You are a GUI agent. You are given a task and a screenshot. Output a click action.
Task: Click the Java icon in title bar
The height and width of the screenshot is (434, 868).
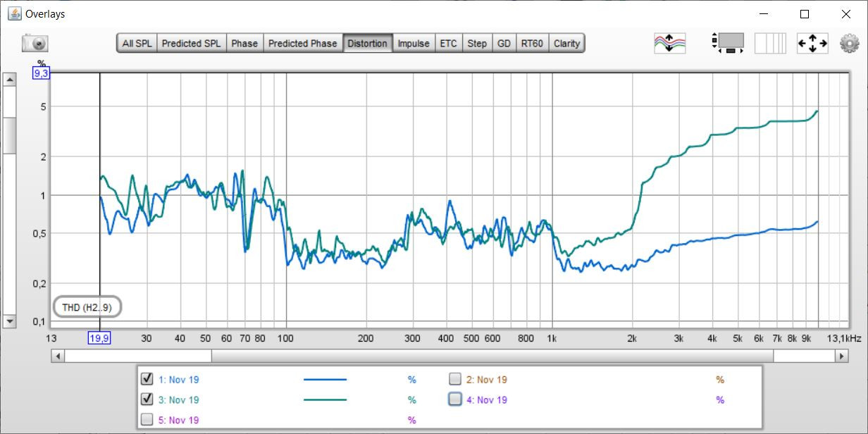click(x=14, y=13)
